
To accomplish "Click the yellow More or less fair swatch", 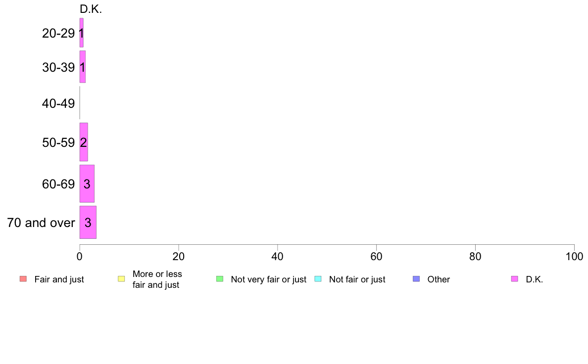I will (x=121, y=279).
